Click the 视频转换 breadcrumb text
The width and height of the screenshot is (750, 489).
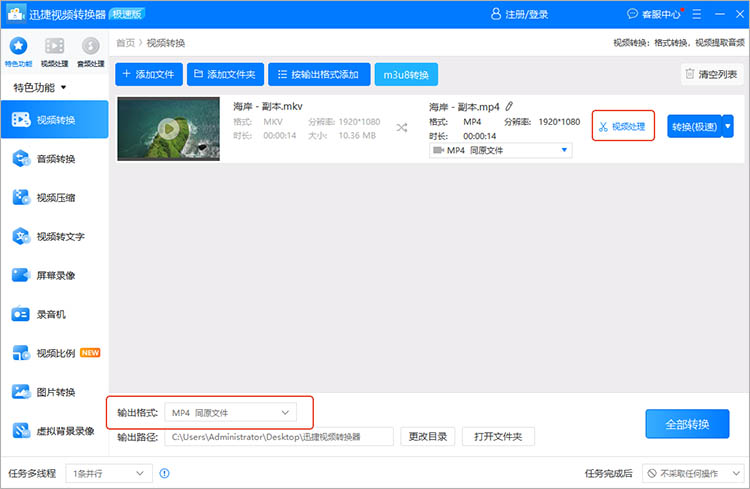165,43
